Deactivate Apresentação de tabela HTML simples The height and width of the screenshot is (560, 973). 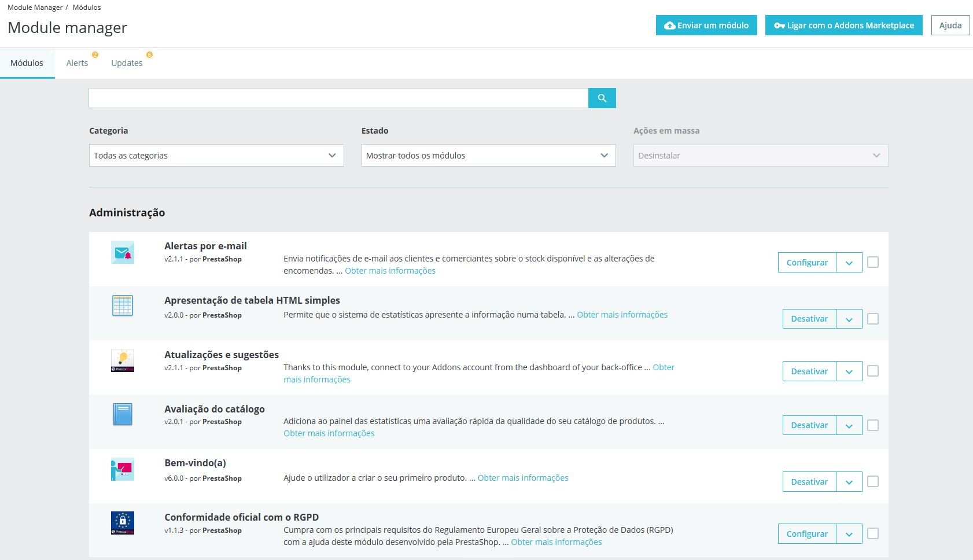pyautogui.click(x=809, y=319)
